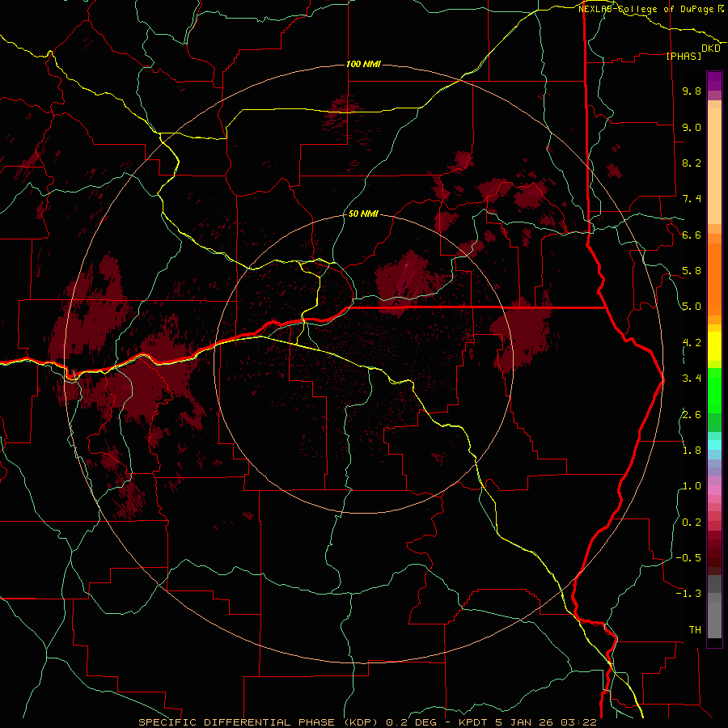Image resolution: width=728 pixels, height=728 pixels.
Task: Click the gray band at the color bar bottom
Action: point(714,616)
